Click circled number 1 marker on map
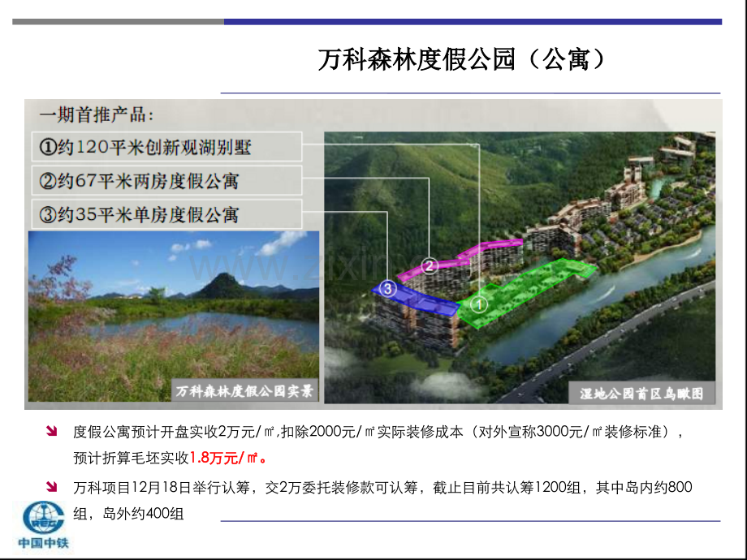747x560 pixels. click(x=479, y=305)
